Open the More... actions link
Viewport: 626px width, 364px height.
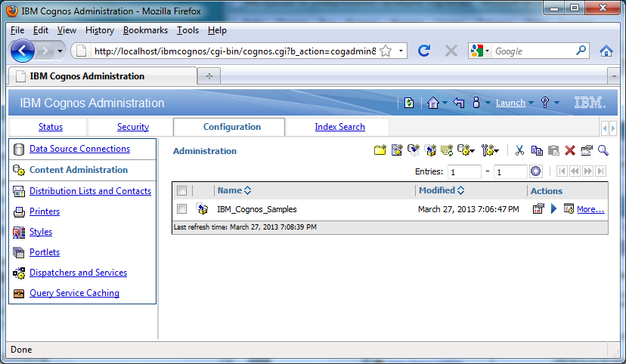pyautogui.click(x=590, y=209)
